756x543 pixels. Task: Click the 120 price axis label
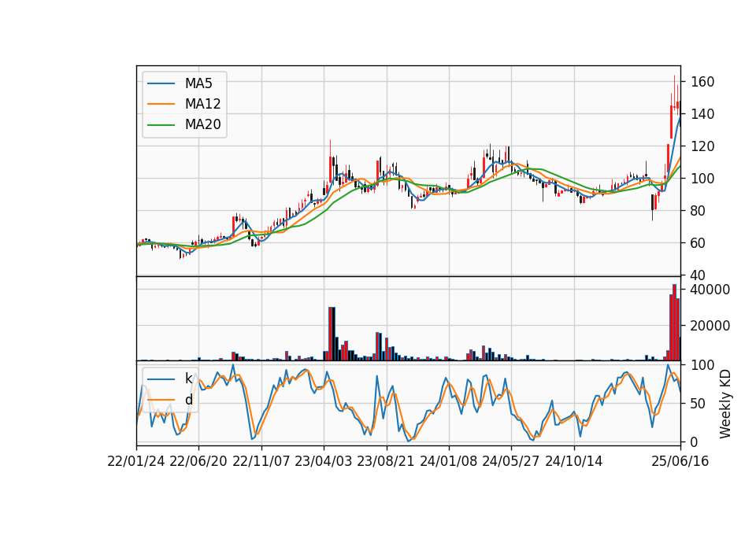point(702,146)
